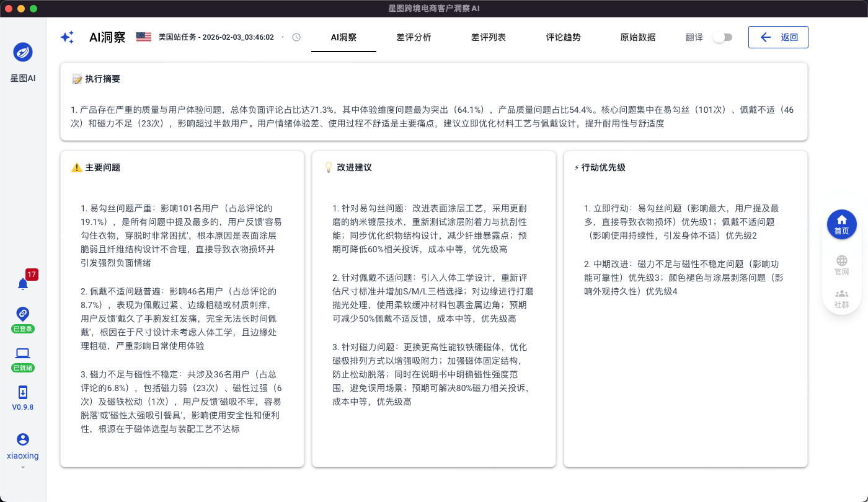Open the 原始数据 tab

pos(638,37)
